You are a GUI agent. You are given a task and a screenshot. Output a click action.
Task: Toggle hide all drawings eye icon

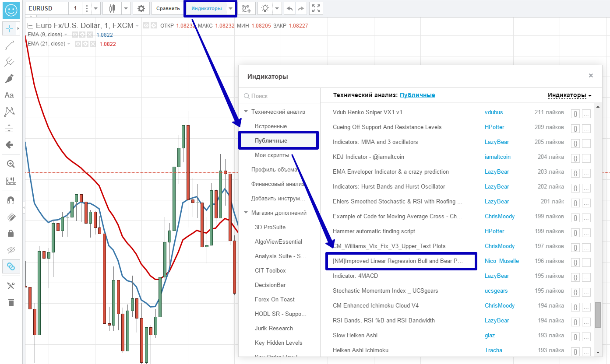[x=11, y=250]
